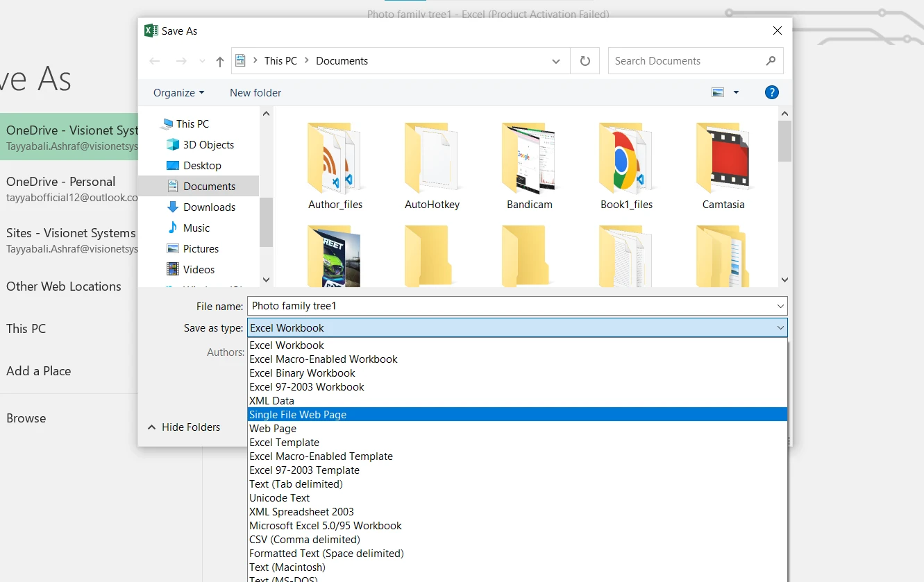
Task: Choose CSV (Comma delimited) type
Action: (x=517, y=540)
